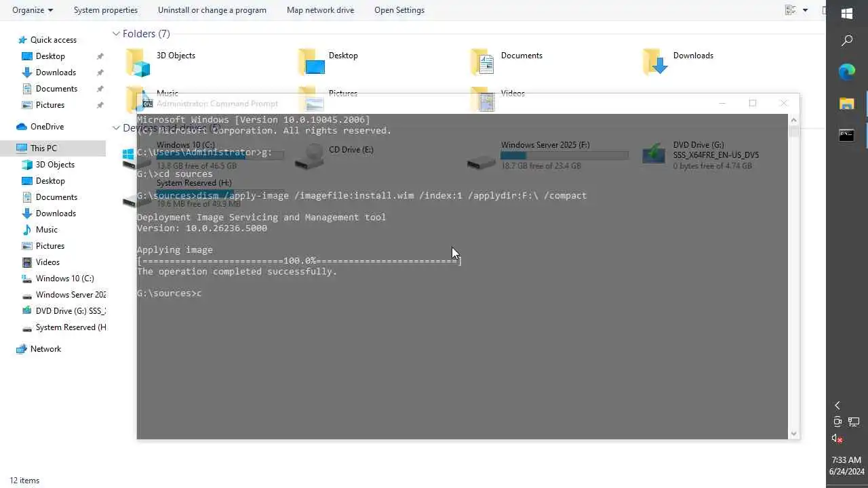868x488 pixels.
Task: Select OneDrive in navigation pane
Action: click(47, 127)
